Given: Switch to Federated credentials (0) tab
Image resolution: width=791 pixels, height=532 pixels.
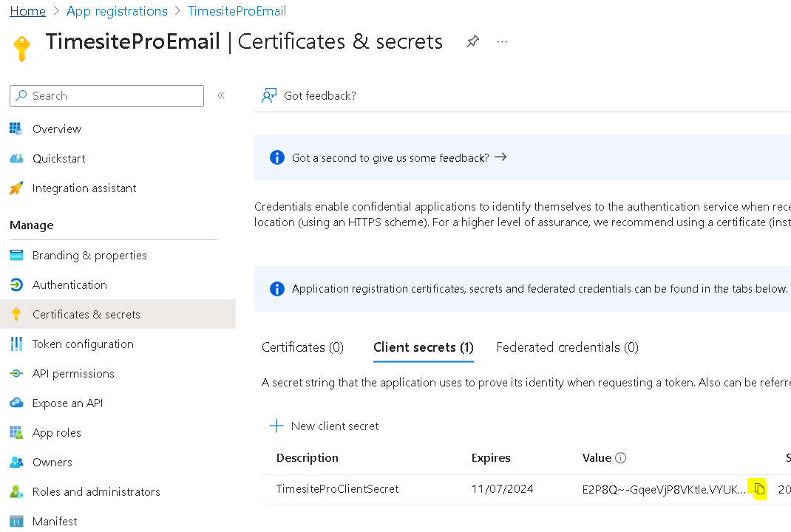Looking at the screenshot, I should [567, 347].
